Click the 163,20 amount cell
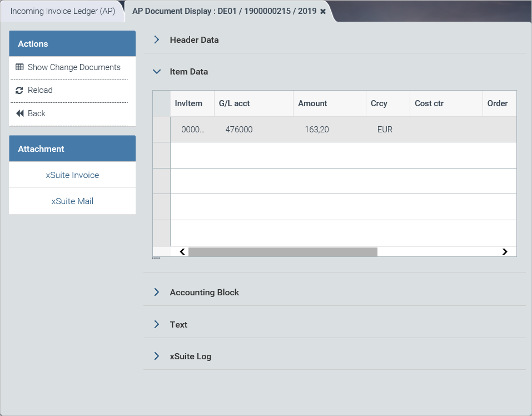 pyautogui.click(x=317, y=130)
